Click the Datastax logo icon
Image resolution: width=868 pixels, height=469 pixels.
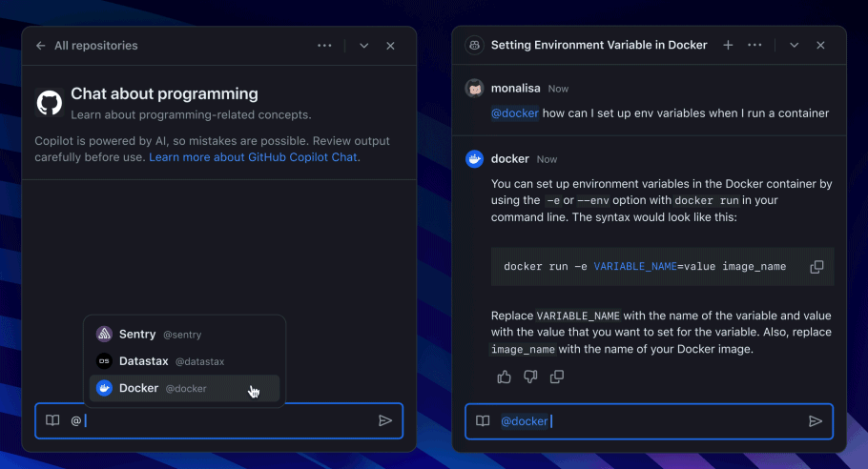(x=104, y=361)
